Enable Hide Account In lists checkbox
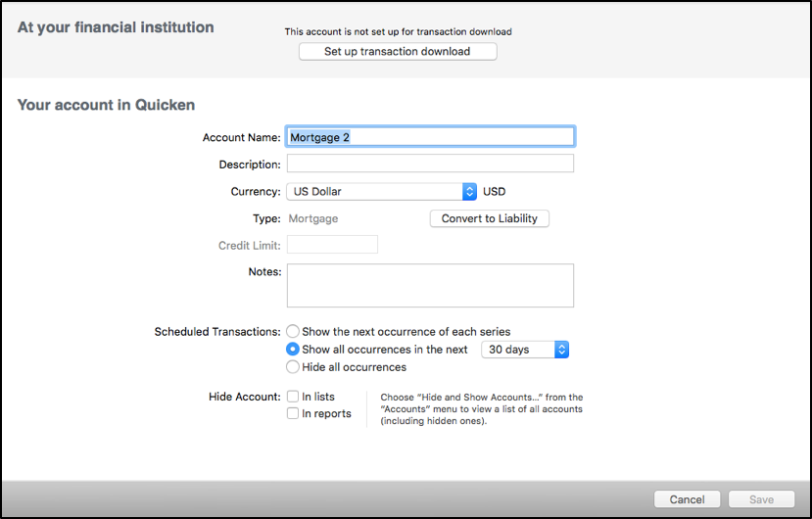 293,397
